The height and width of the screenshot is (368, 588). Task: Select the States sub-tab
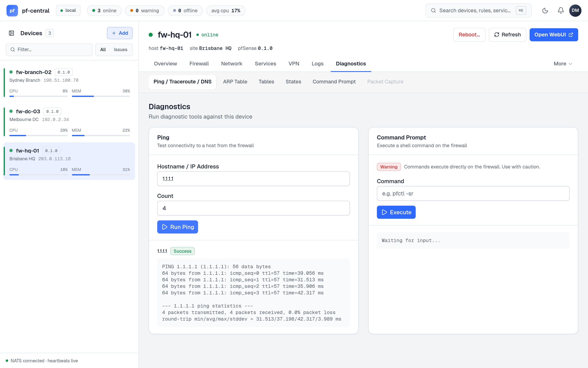tap(293, 82)
